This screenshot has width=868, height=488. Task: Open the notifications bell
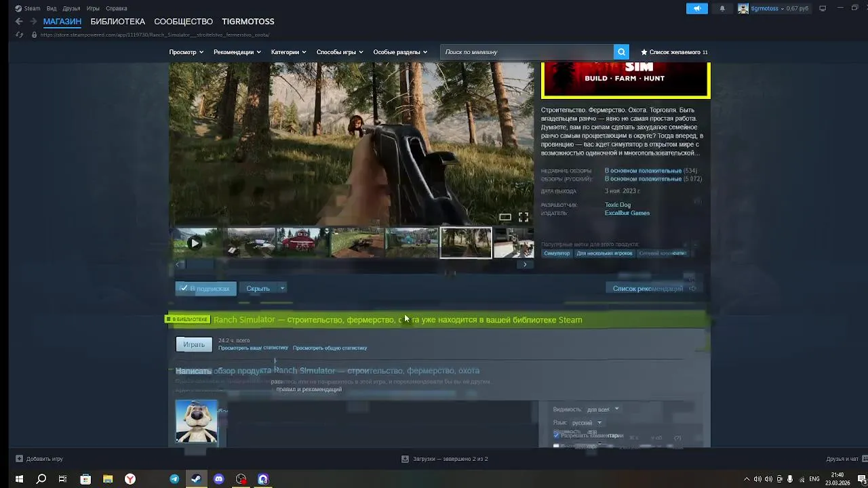coord(722,8)
